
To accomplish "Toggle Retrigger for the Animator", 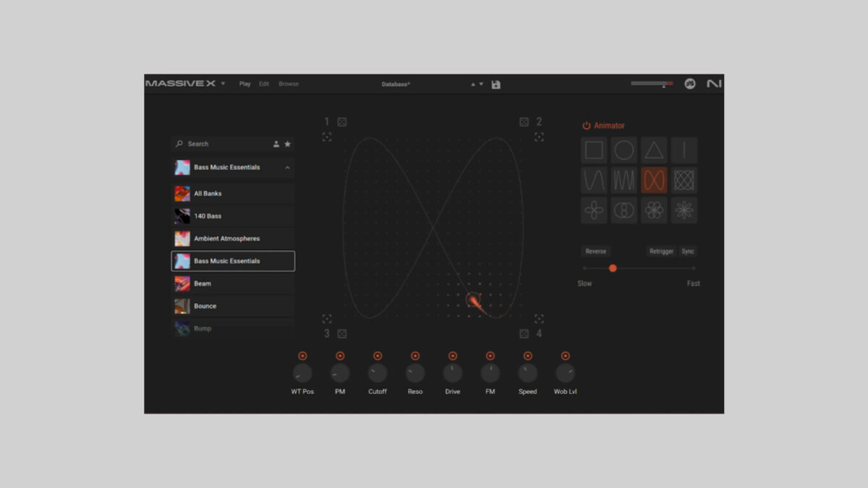I will [x=662, y=251].
